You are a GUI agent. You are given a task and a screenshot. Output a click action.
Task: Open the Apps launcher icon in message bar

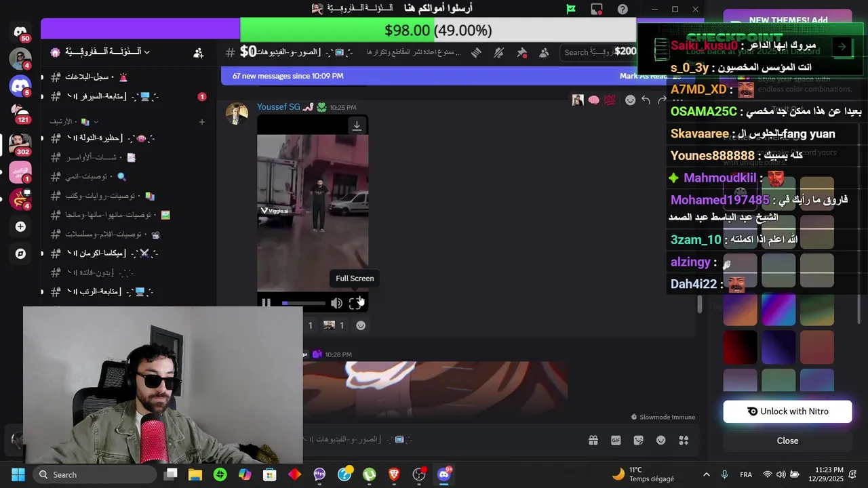pyautogui.click(x=684, y=441)
